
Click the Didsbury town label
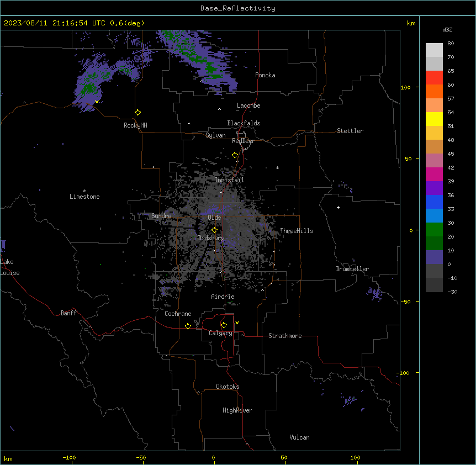pyautogui.click(x=211, y=238)
